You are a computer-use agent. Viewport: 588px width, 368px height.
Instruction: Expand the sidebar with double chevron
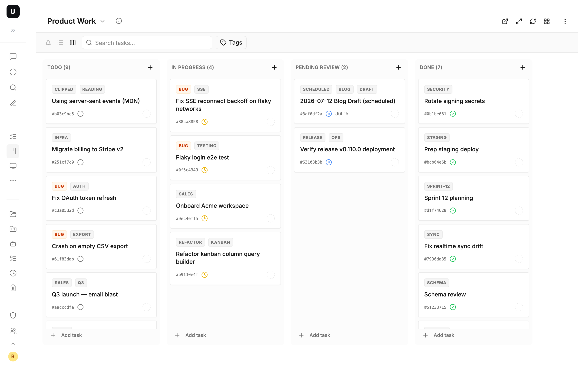(13, 30)
